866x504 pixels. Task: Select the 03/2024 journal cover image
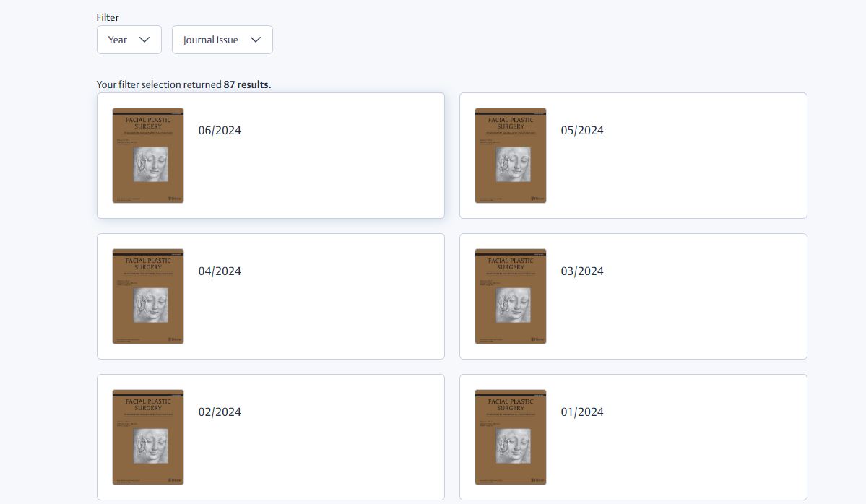[511, 296]
